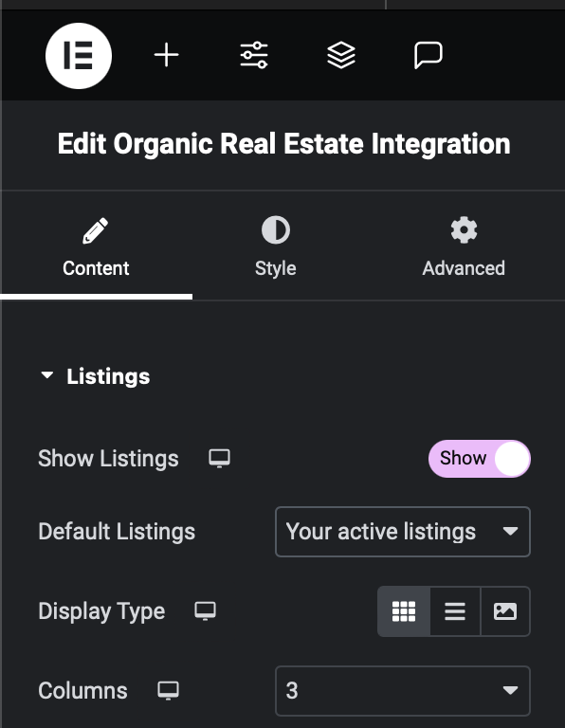Select list display type
Screen dimensions: 565x728
click(x=455, y=611)
